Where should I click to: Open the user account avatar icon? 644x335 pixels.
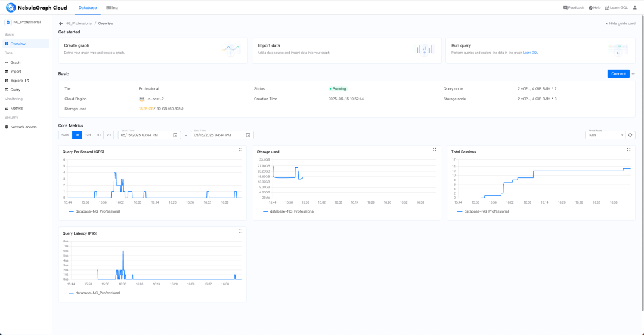634,7
